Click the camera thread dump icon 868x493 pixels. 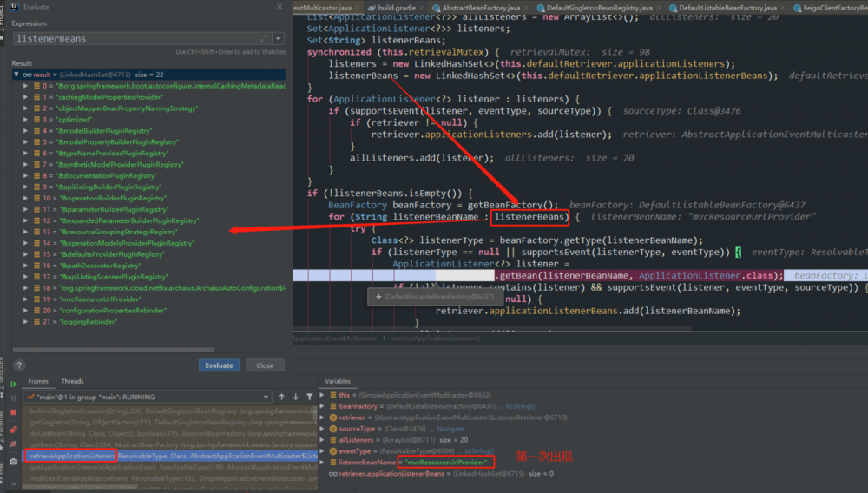point(14,461)
